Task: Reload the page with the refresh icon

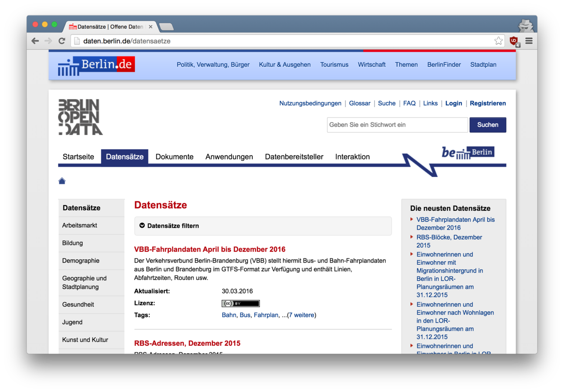Action: 62,41
